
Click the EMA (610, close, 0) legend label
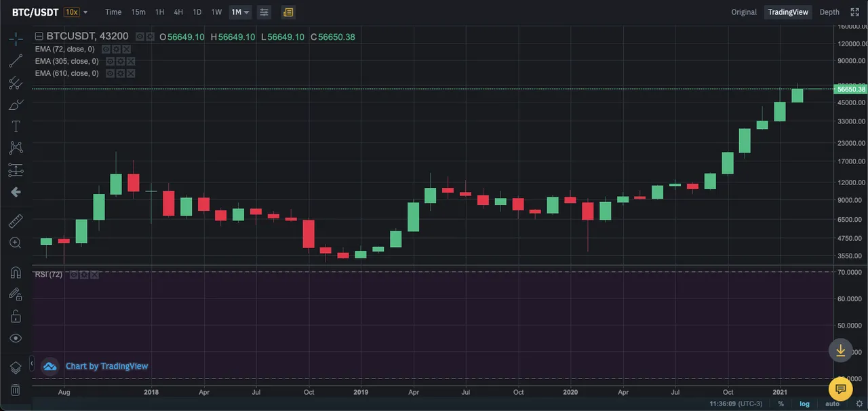click(67, 73)
